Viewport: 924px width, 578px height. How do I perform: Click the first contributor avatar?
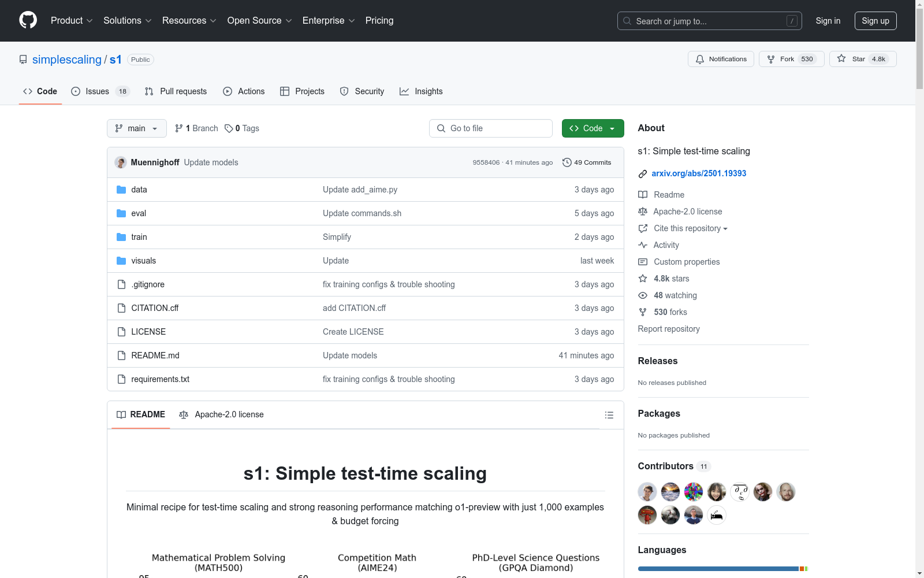point(647,492)
